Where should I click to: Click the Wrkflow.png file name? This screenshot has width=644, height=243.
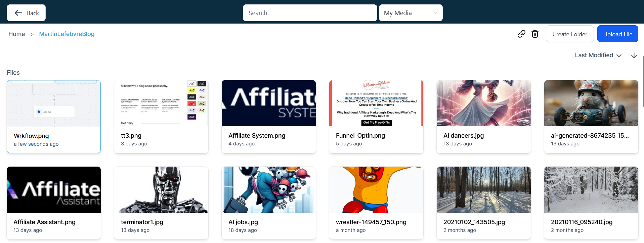(31, 136)
